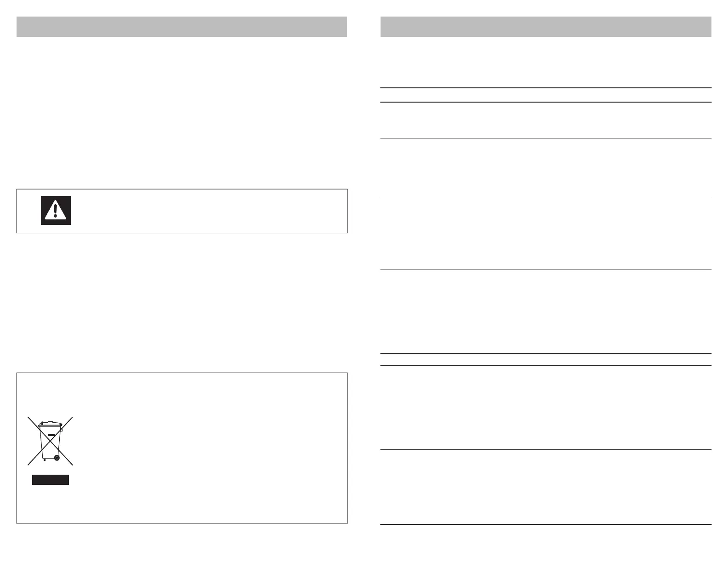The width and height of the screenshot is (728, 563).
Task: Select the gray header bar on the right page
Action: tap(546, 27)
